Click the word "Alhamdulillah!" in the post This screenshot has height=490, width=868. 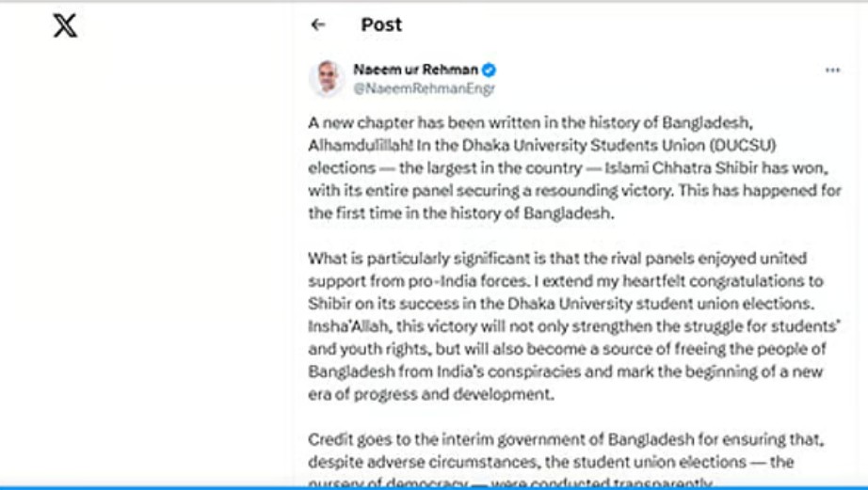click(x=353, y=145)
